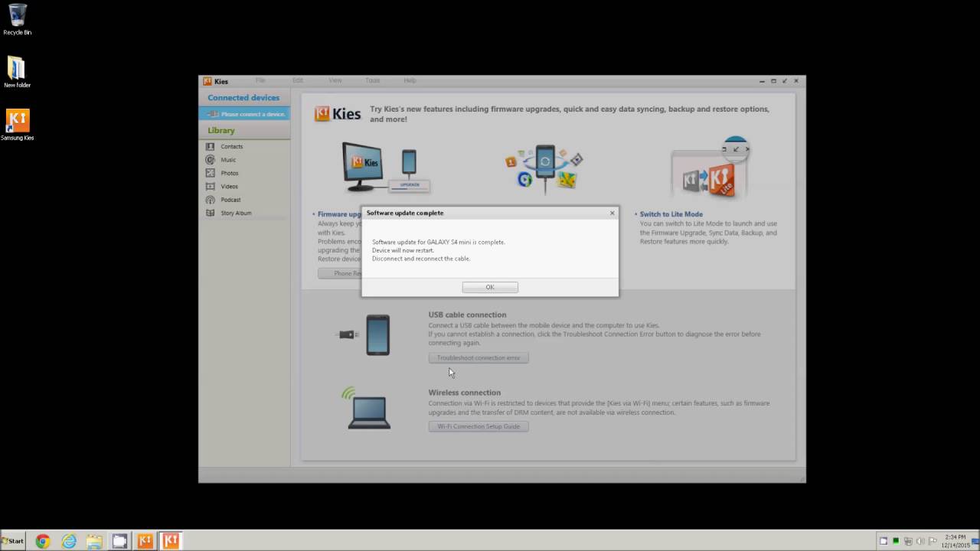Open Story Album in the Library sidebar

point(236,213)
